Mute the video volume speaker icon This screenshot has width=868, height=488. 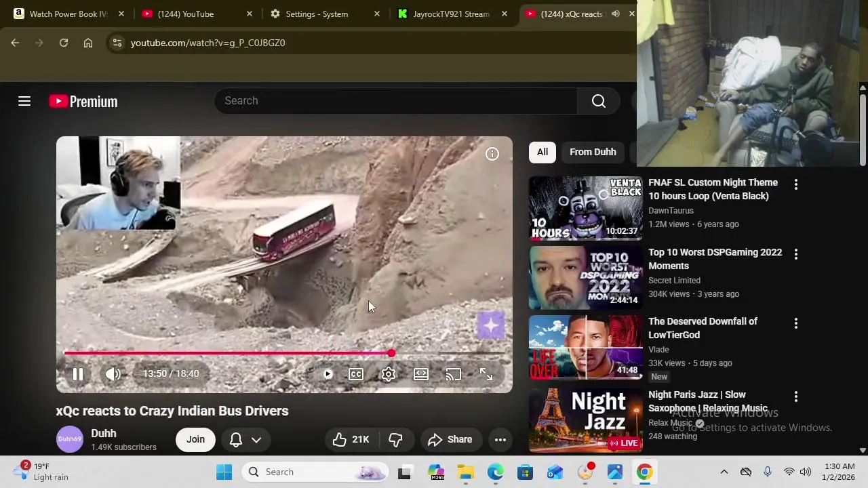tap(113, 373)
